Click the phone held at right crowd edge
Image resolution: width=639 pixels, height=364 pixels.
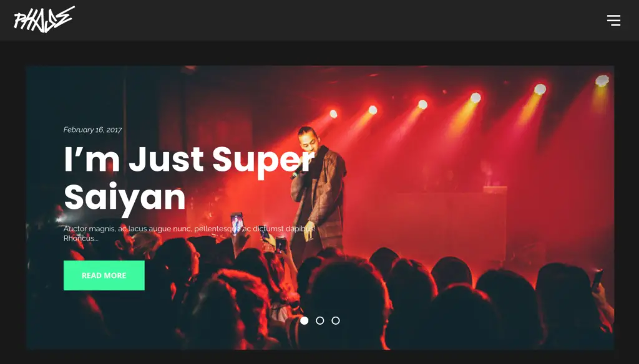coord(597,280)
